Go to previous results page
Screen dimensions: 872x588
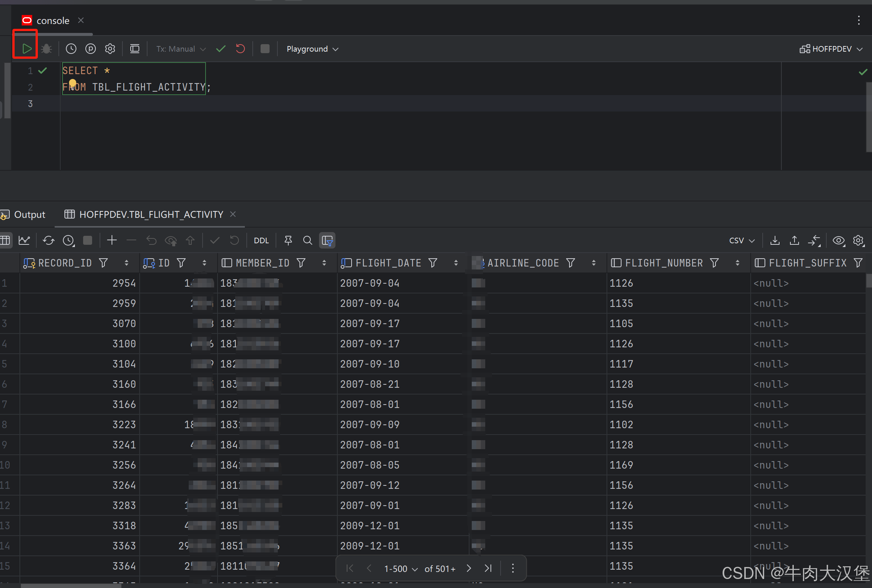point(369,569)
